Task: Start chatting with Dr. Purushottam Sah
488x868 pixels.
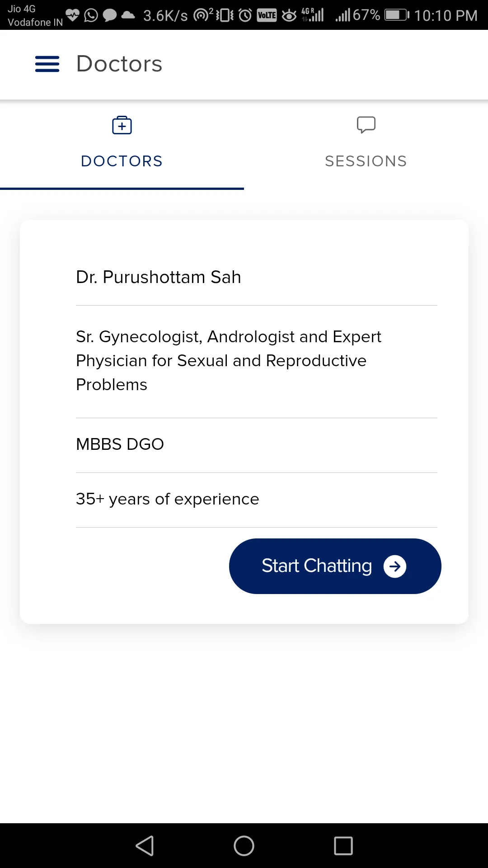Action: click(335, 566)
